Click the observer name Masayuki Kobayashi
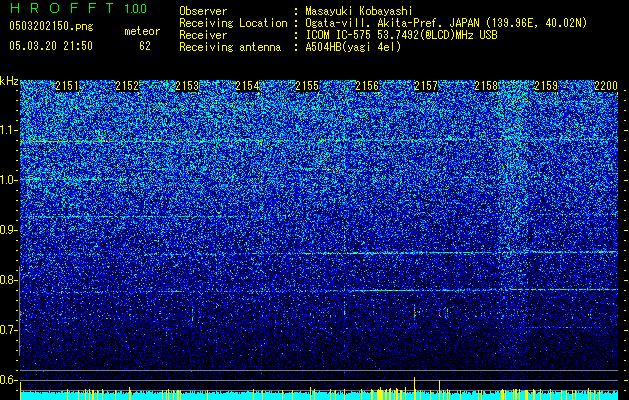Image resolution: width=629 pixels, height=400 pixels. 359,11
